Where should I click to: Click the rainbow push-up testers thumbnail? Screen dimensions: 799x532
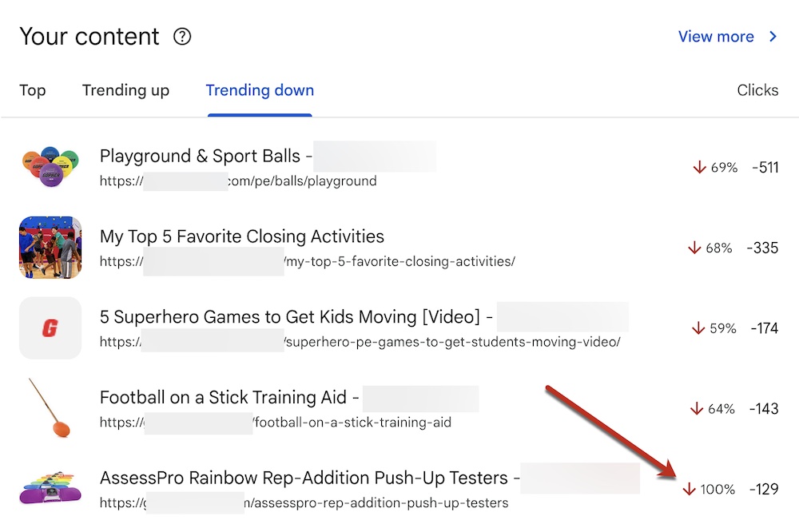point(50,488)
